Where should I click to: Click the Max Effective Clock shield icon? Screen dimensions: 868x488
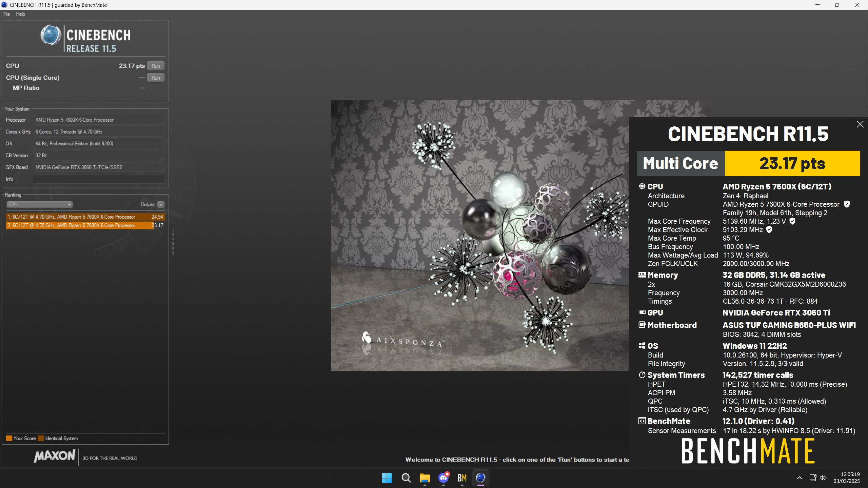tap(769, 229)
